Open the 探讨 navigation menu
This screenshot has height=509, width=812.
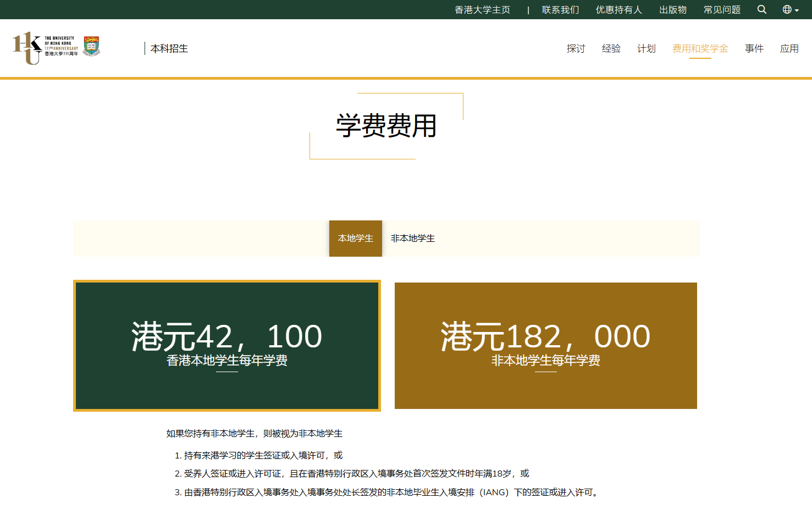(576, 48)
